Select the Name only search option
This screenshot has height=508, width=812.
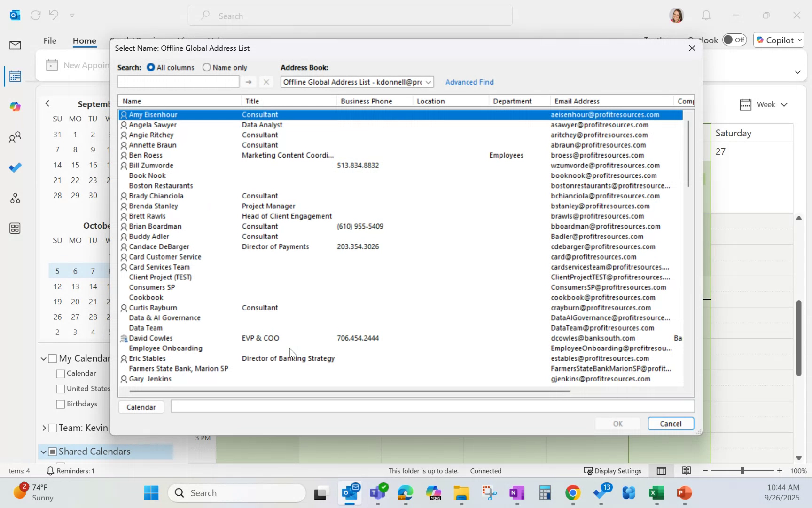pyautogui.click(x=207, y=67)
